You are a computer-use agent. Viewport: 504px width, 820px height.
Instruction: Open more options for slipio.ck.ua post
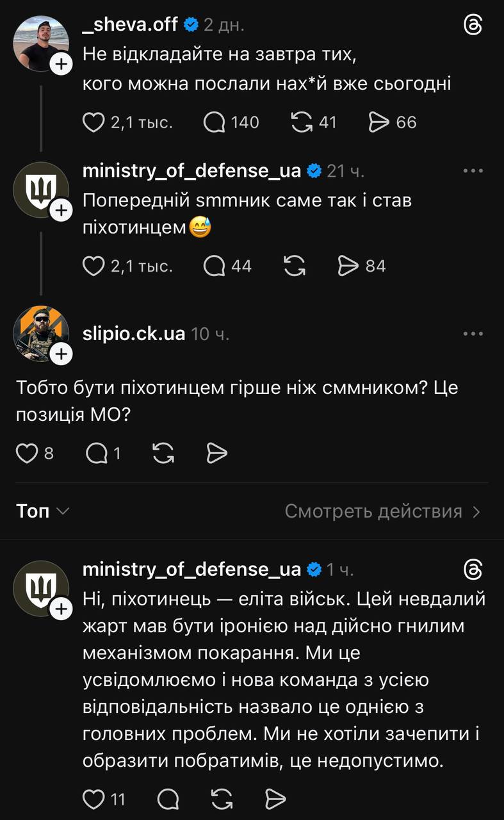(473, 334)
